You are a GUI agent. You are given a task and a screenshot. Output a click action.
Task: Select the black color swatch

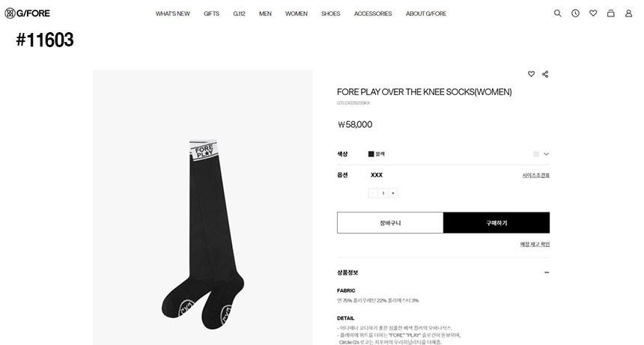point(371,154)
